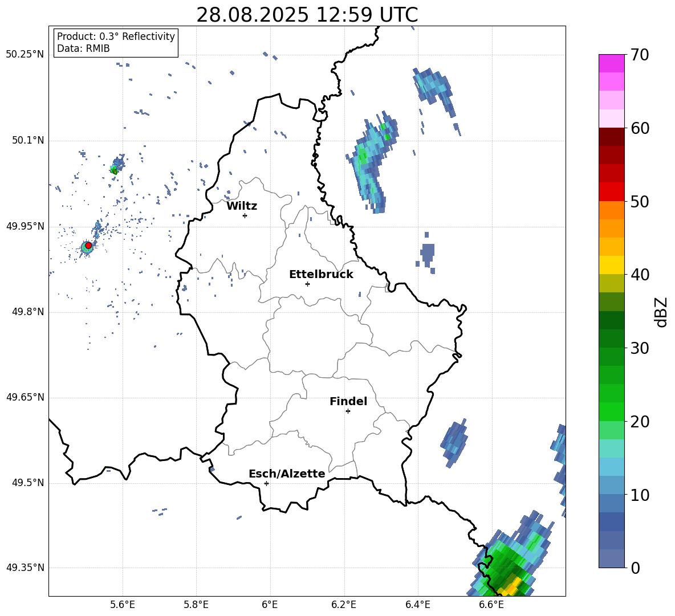Click the Findel station cross marker
This screenshot has height=616, width=675.
pos(348,411)
